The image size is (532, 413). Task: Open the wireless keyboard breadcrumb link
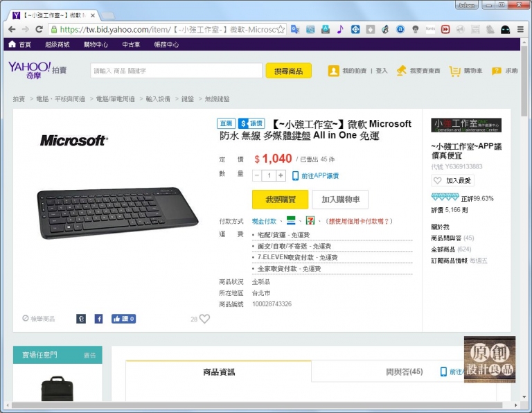[217, 99]
